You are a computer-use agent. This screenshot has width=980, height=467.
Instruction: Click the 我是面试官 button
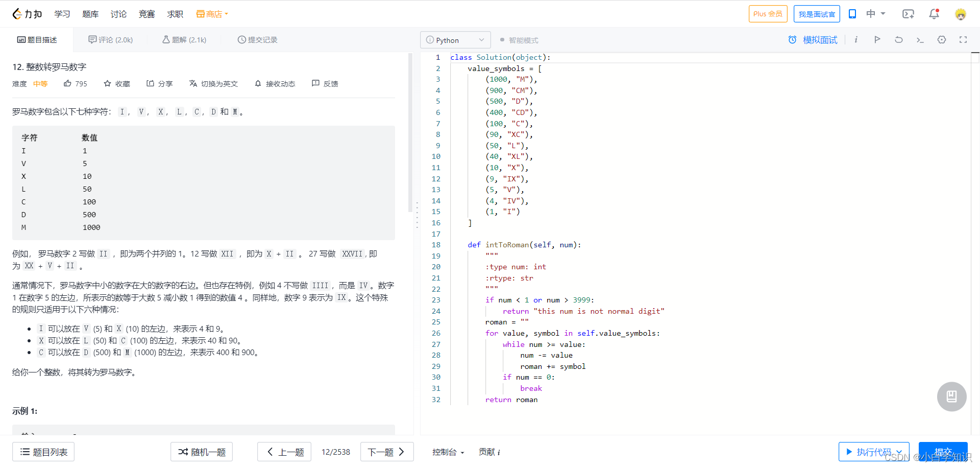tap(817, 14)
